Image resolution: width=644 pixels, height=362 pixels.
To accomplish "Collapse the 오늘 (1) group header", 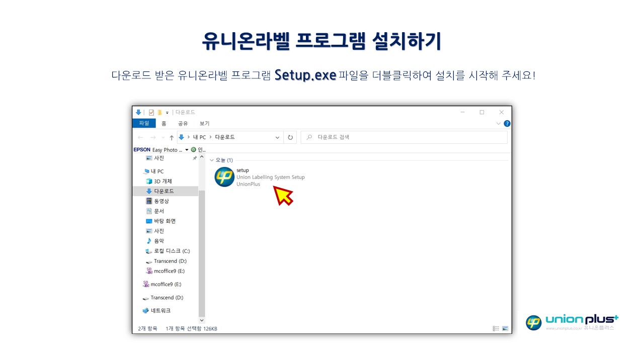I will point(211,160).
